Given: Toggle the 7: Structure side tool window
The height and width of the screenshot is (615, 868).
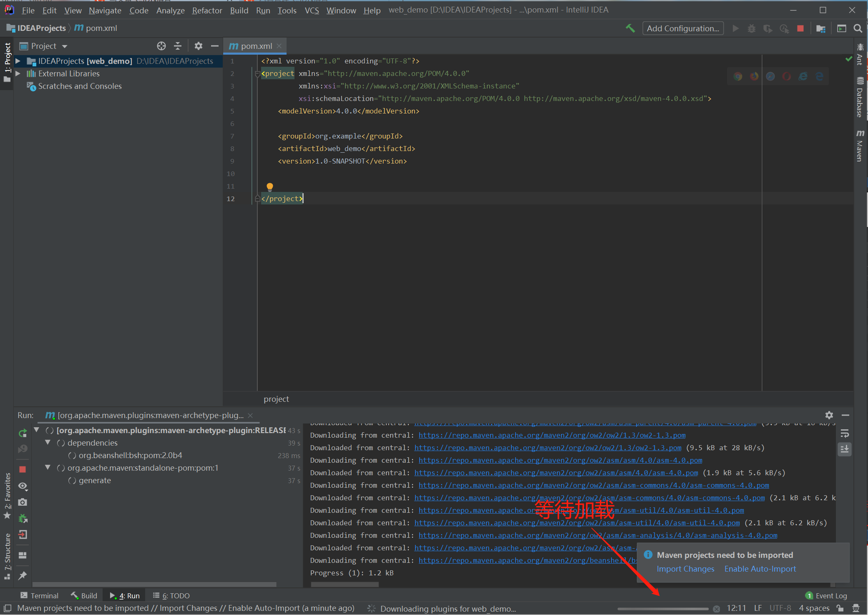Looking at the screenshot, I should [7, 557].
